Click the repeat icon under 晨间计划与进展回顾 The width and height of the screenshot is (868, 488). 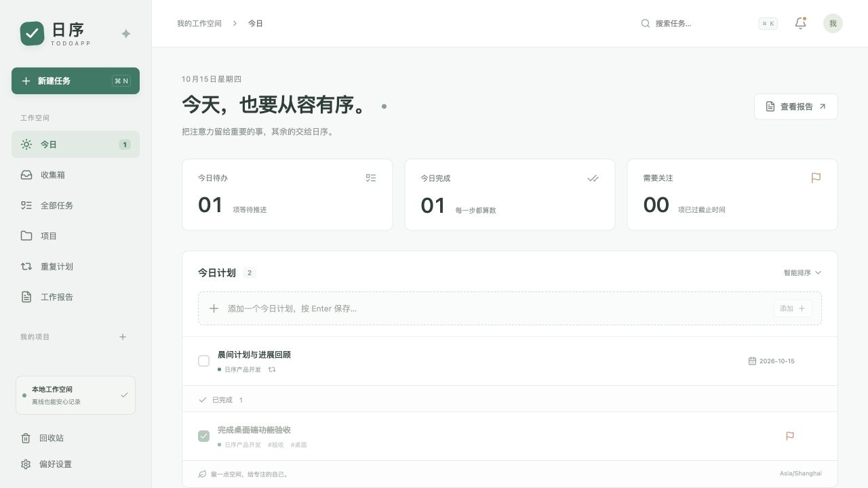click(272, 369)
